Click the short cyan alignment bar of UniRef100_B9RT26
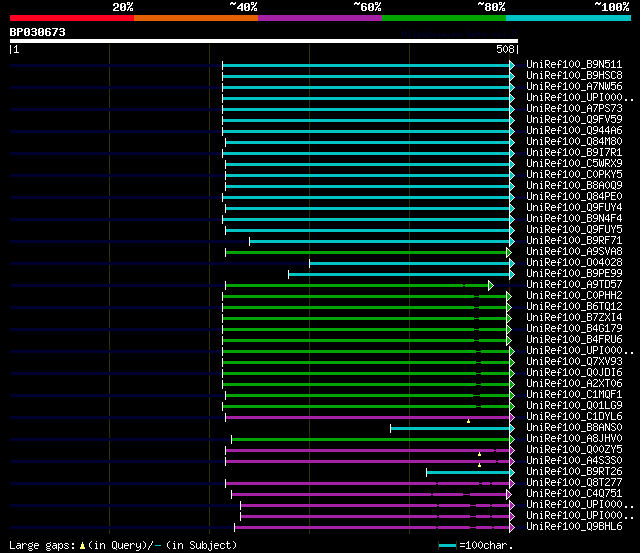 (468, 473)
